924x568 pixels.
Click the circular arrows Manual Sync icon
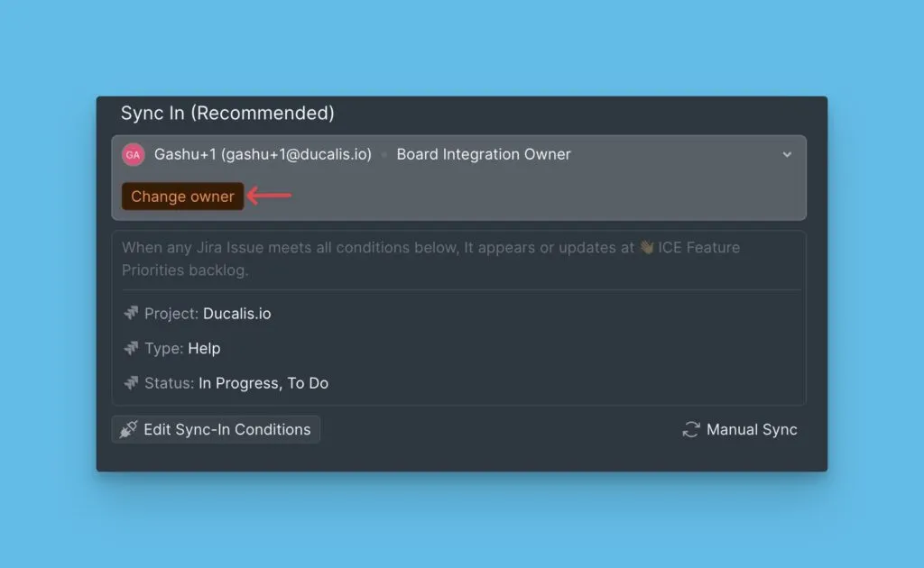(691, 430)
